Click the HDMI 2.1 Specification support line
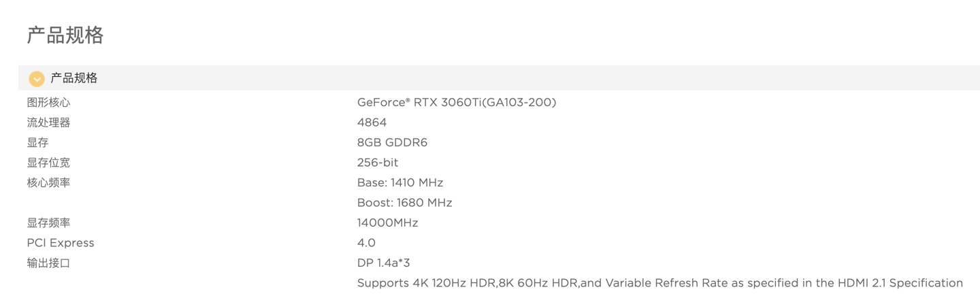 [x=659, y=283]
